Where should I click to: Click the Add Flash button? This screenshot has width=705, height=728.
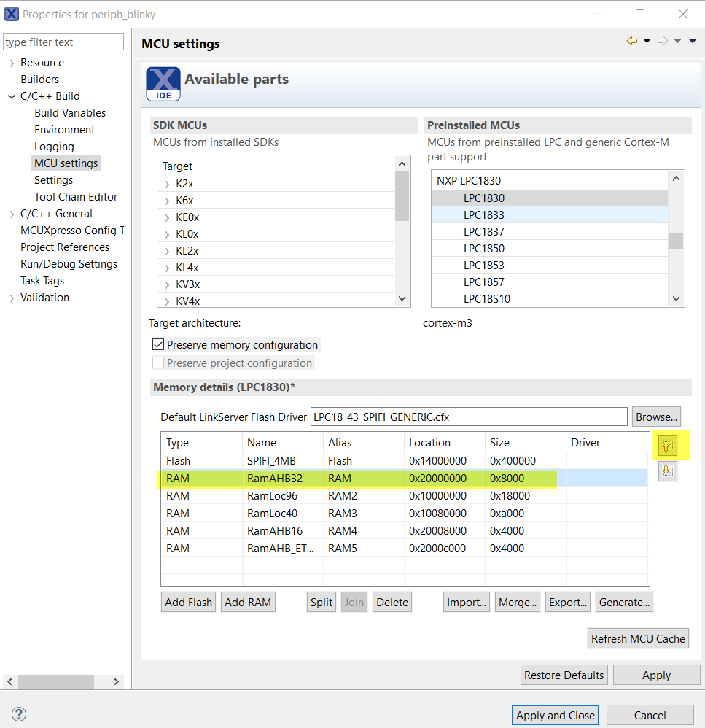coord(188,603)
